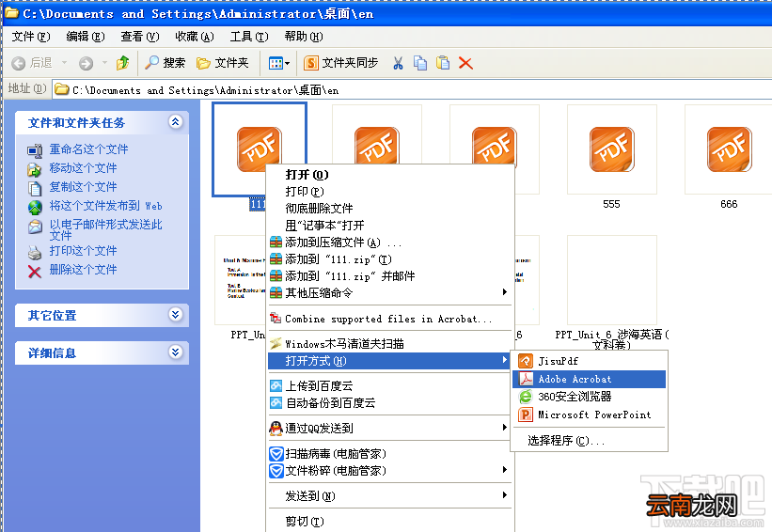
Task: Expand the 其它位置 panel
Action: coord(175,315)
